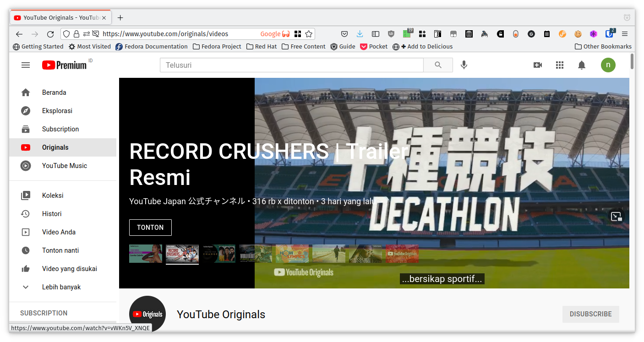The image size is (644, 342).
Task: Open the Most Visited bookmark menu
Action: [x=90, y=47]
